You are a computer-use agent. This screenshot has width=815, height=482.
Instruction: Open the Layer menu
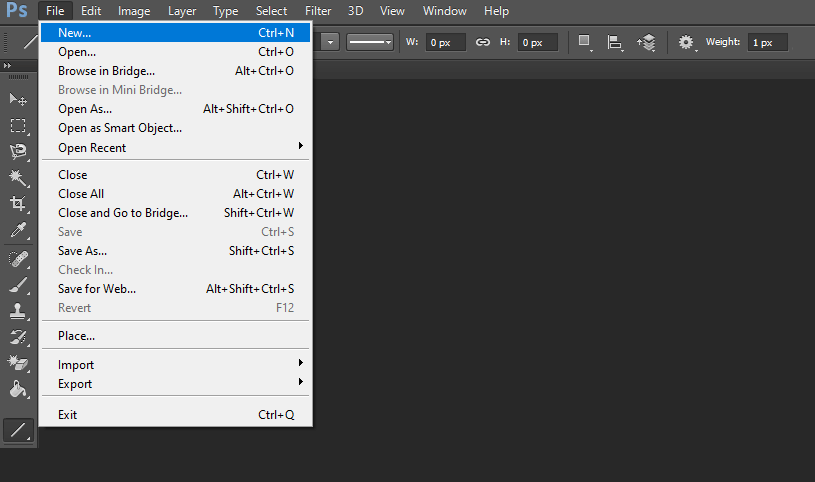(x=182, y=11)
